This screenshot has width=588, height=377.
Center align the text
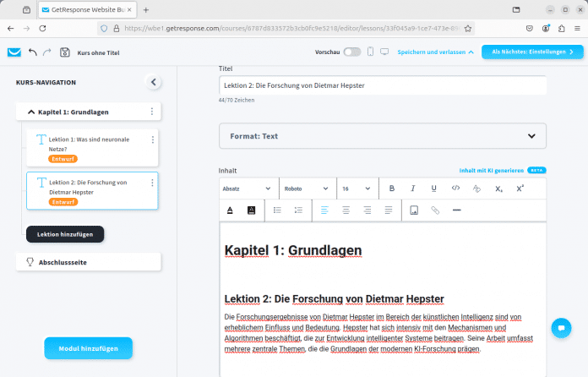point(345,210)
